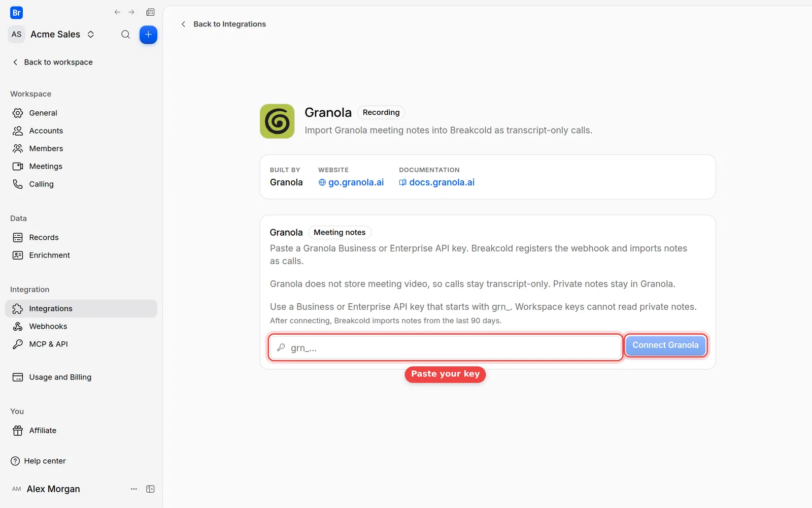The image size is (812, 508).
Task: Click the Granola spiral logo
Action: [277, 121]
